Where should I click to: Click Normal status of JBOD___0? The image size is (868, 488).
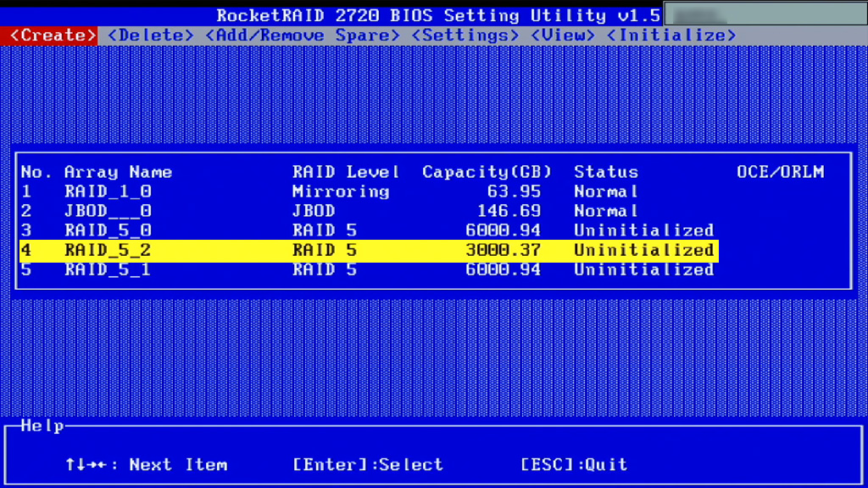(606, 211)
